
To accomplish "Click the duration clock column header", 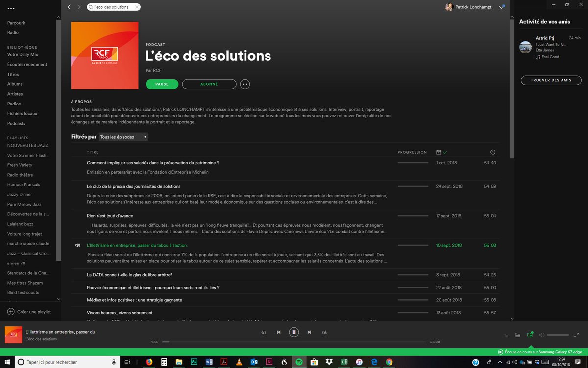I will [493, 152].
